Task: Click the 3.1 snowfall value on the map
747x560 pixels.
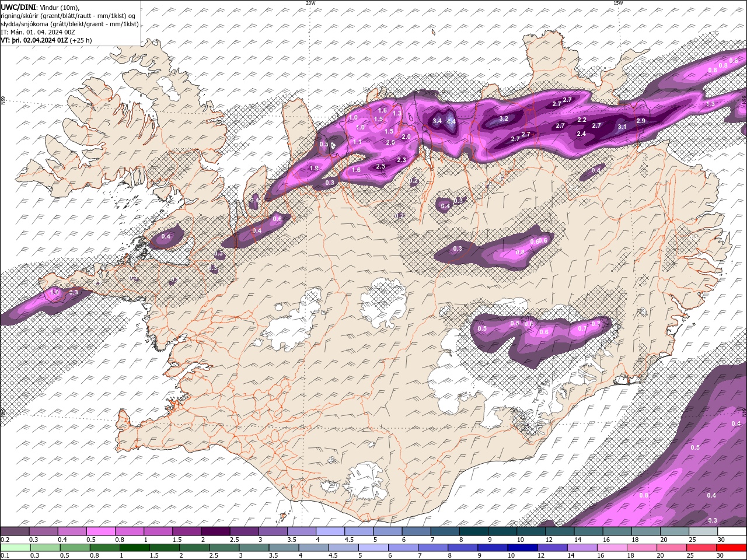Action: pyautogui.click(x=622, y=127)
